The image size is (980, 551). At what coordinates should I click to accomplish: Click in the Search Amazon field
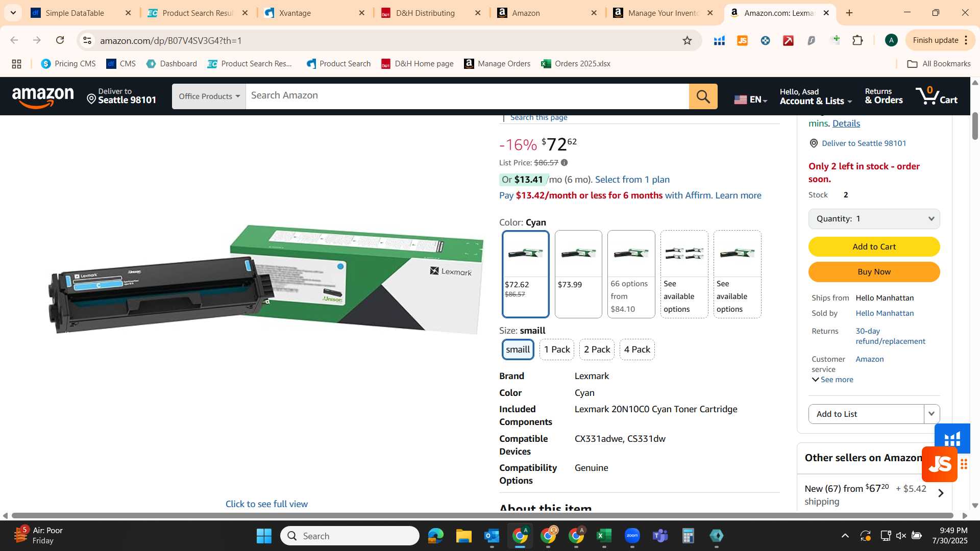(x=467, y=96)
